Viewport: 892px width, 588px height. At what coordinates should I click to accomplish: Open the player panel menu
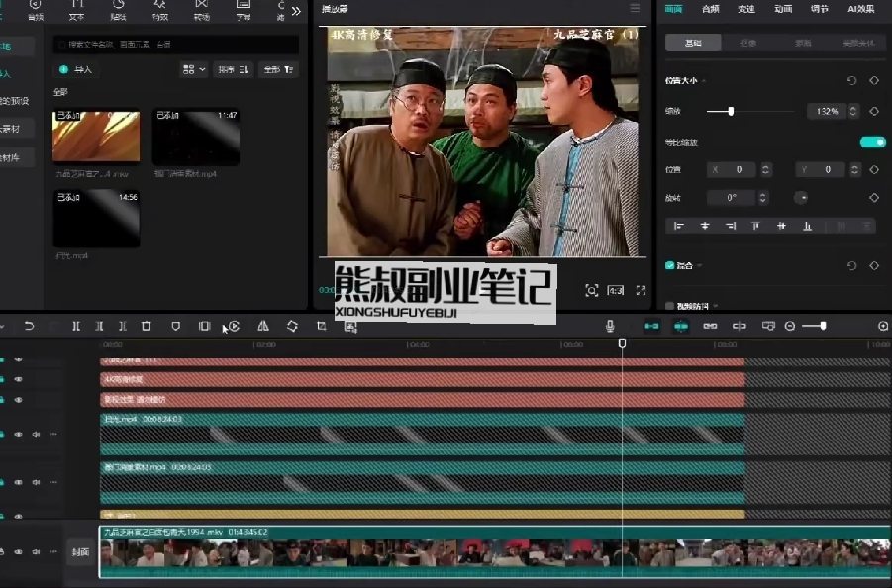[635, 8]
